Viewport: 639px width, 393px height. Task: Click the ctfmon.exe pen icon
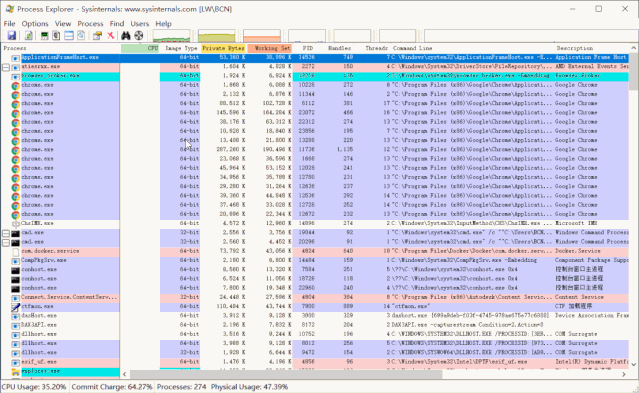[15, 307]
